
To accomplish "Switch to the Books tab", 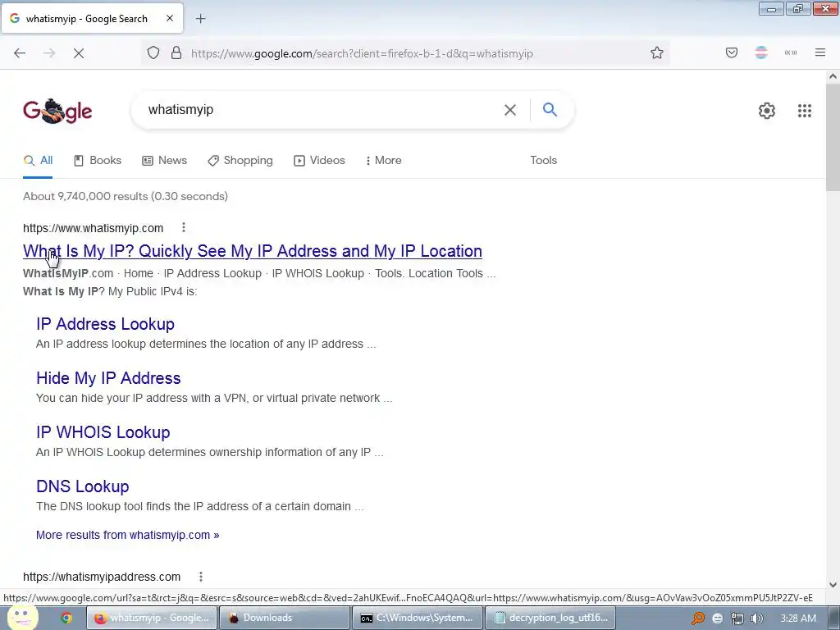I will (98, 160).
